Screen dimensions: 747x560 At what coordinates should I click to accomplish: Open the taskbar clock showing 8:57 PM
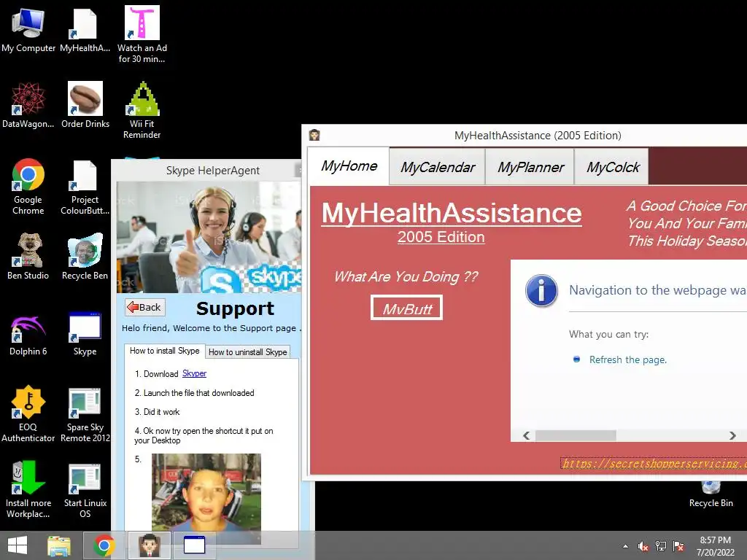tap(715, 545)
